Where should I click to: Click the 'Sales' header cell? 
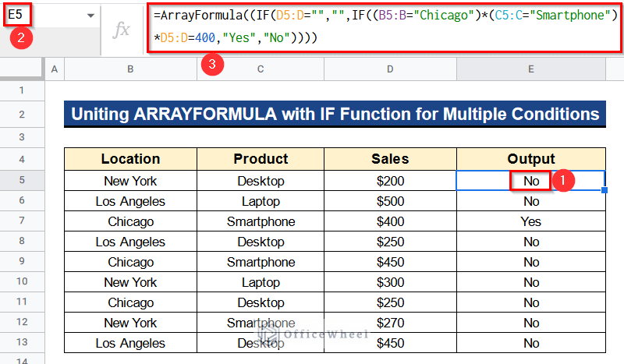click(390, 159)
